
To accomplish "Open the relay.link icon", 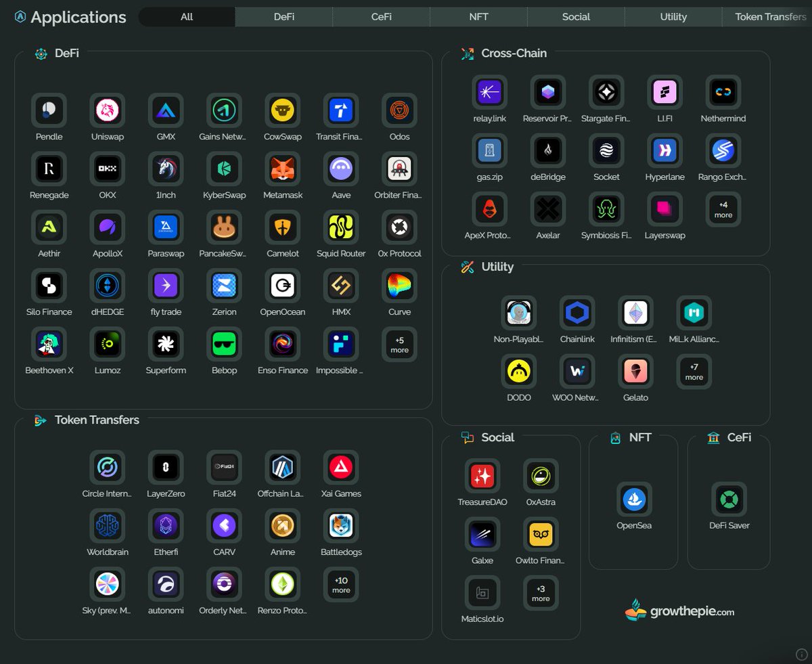I will tap(489, 92).
